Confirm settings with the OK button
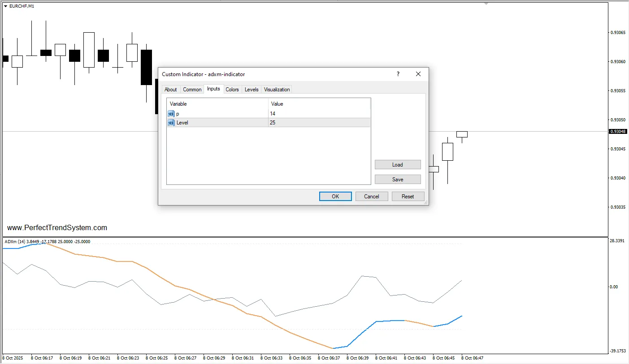 [x=335, y=197]
